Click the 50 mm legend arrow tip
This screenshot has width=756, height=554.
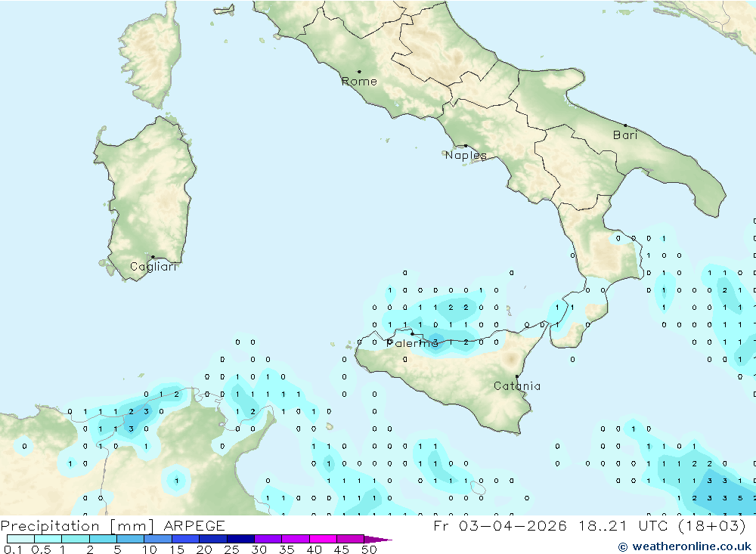378,540
